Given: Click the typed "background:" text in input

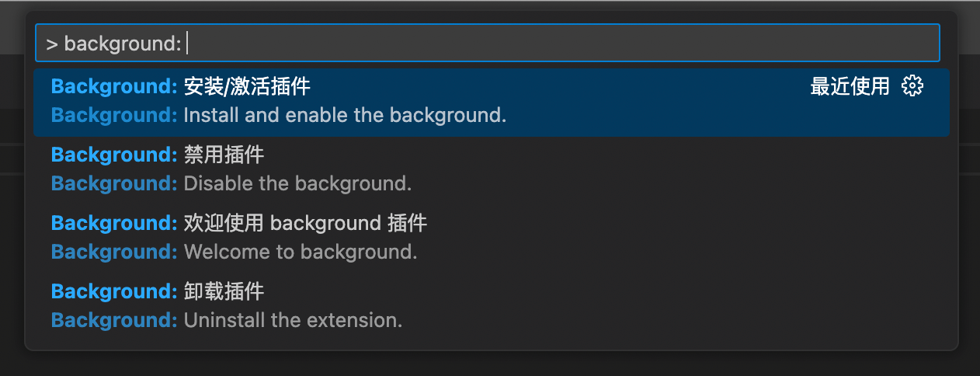Looking at the screenshot, I should [122, 44].
